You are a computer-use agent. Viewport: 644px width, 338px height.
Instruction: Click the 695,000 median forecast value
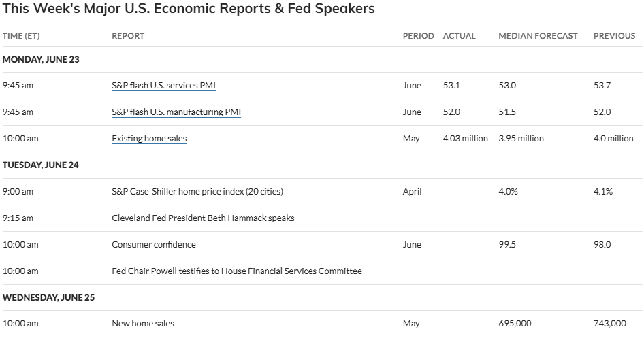[x=515, y=324]
